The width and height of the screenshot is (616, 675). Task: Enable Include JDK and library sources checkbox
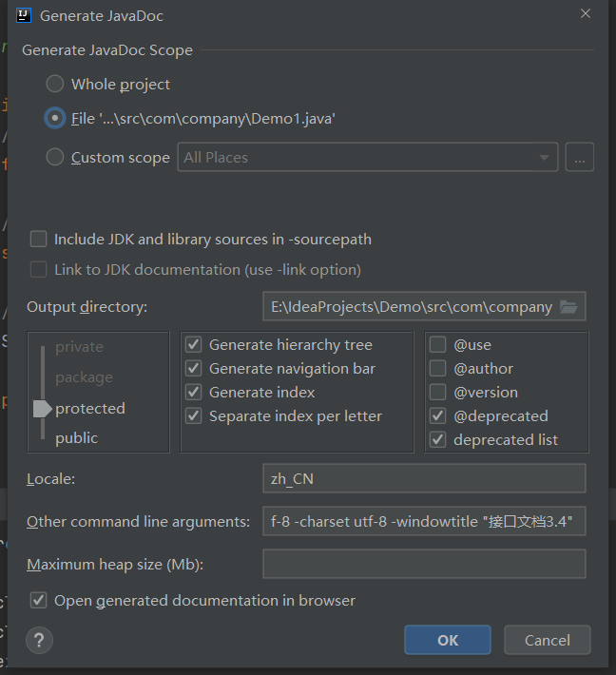(38, 239)
